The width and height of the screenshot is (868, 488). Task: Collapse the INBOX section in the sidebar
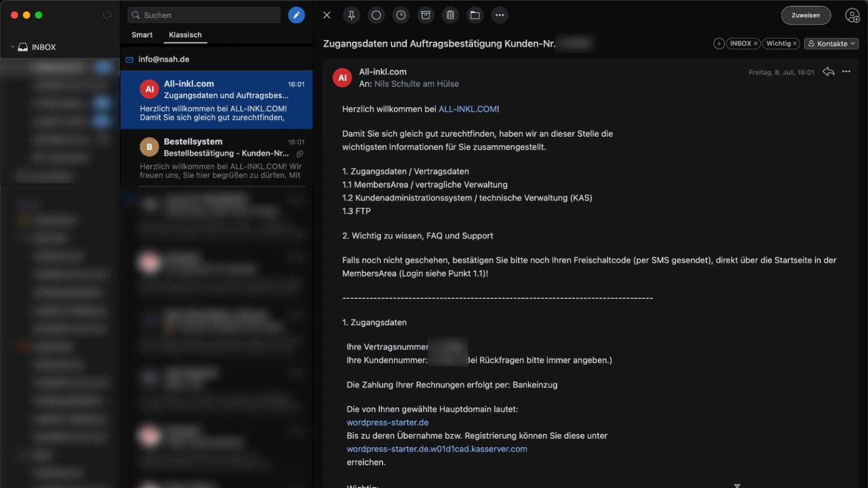(x=12, y=47)
